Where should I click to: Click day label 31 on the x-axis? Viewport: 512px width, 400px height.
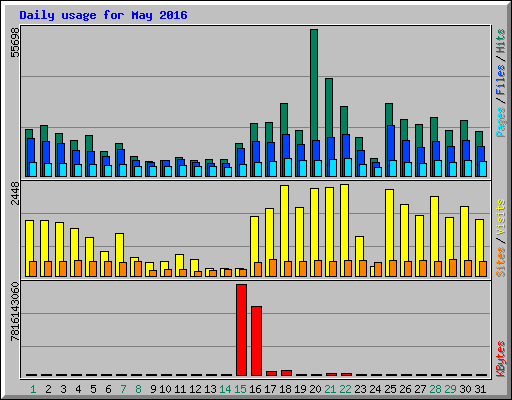[x=480, y=389]
